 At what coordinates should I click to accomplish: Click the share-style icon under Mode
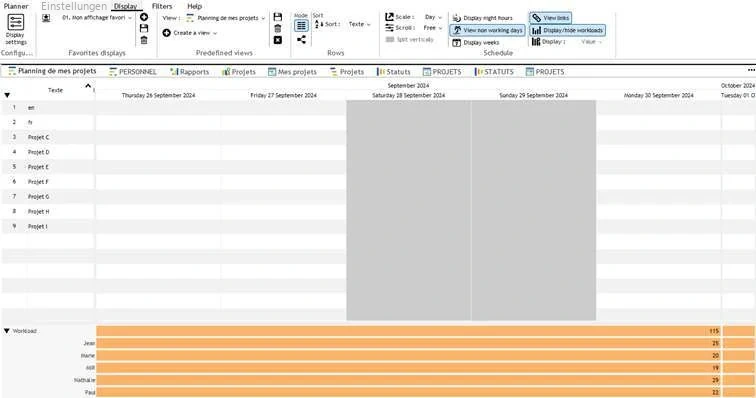(x=301, y=40)
